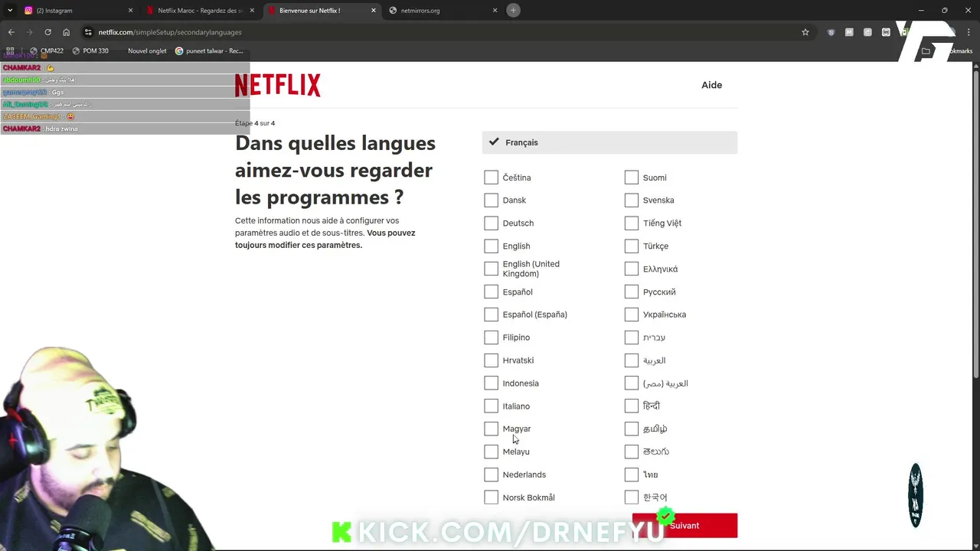Check the Magyar language box
This screenshot has height=551, width=980.
[x=491, y=429]
